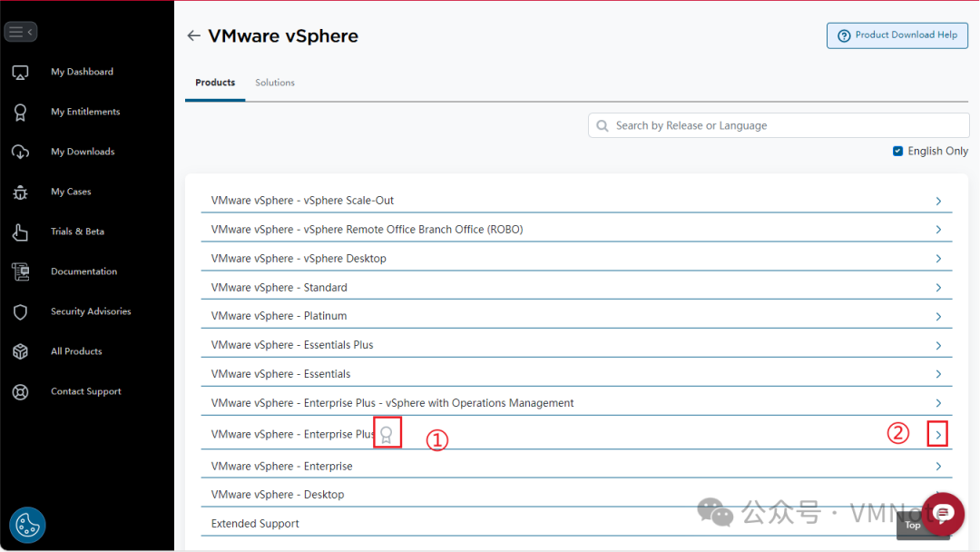
Task: Select VMware vSphere - Essentials text
Action: [280, 374]
